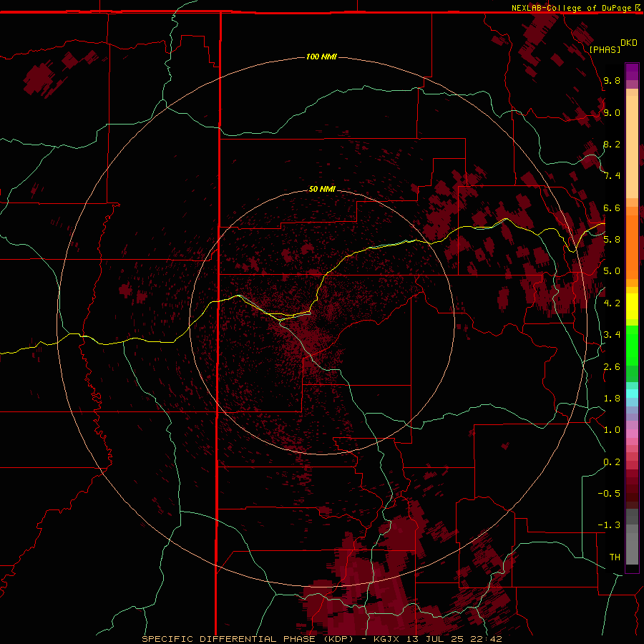
Task: Click the -1.3 scale value
Action: 609,525
